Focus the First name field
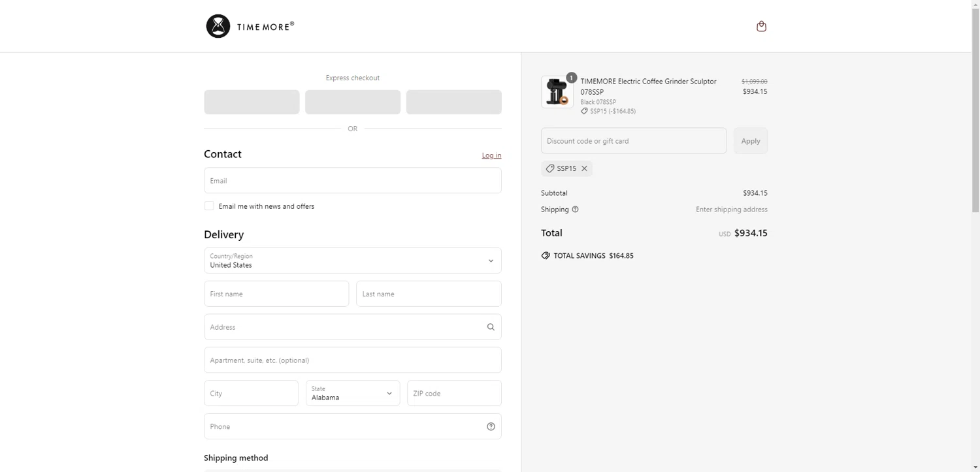Screen dimensions: 980x472 pyautogui.click(x=276, y=294)
